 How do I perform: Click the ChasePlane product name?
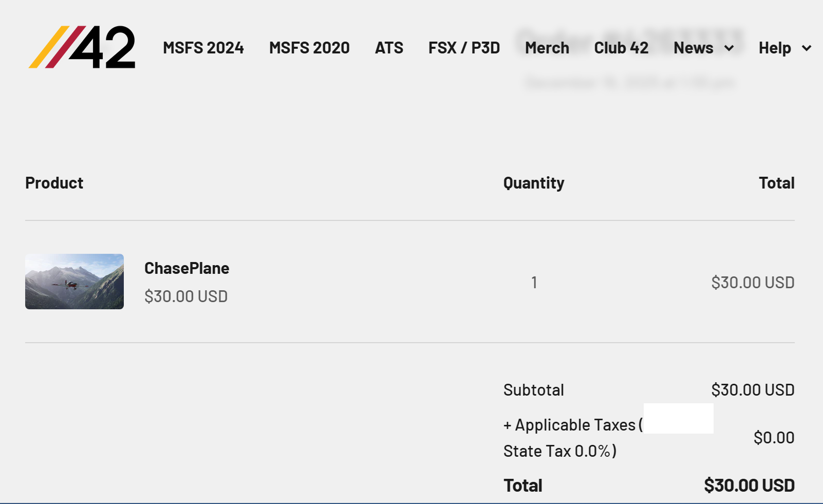(186, 268)
